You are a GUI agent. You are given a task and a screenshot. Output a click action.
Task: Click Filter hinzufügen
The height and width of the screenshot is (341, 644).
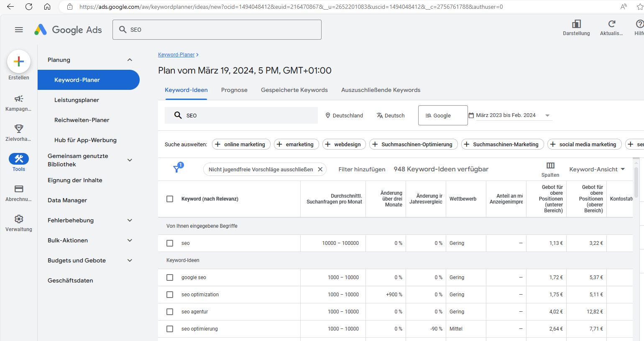(x=362, y=169)
